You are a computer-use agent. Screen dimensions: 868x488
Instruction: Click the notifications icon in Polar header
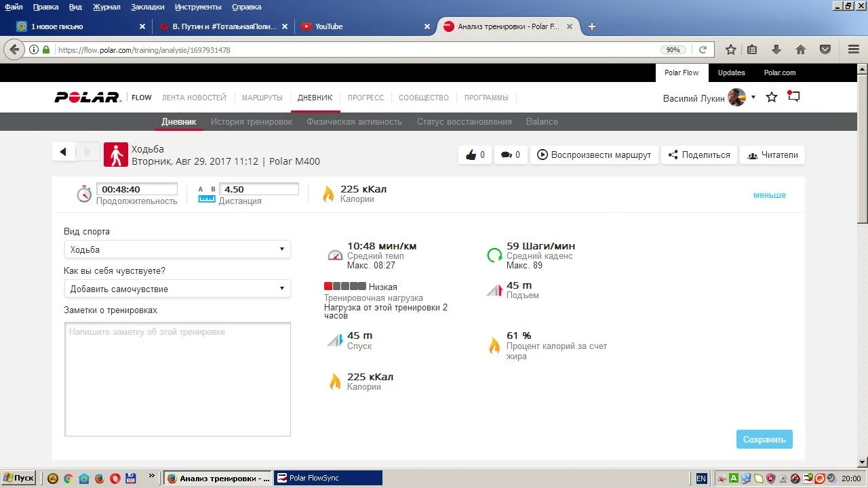click(793, 97)
